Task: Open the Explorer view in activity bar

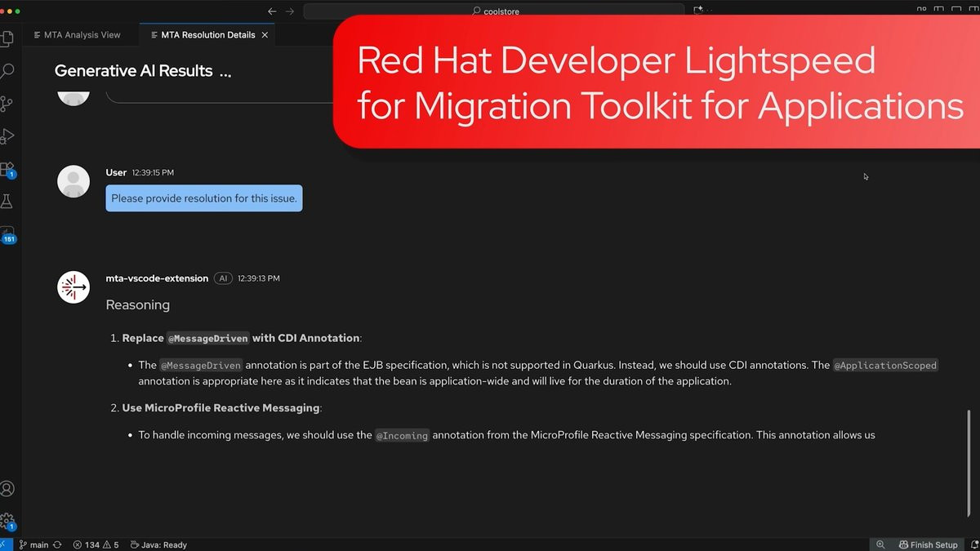Action: point(7,38)
